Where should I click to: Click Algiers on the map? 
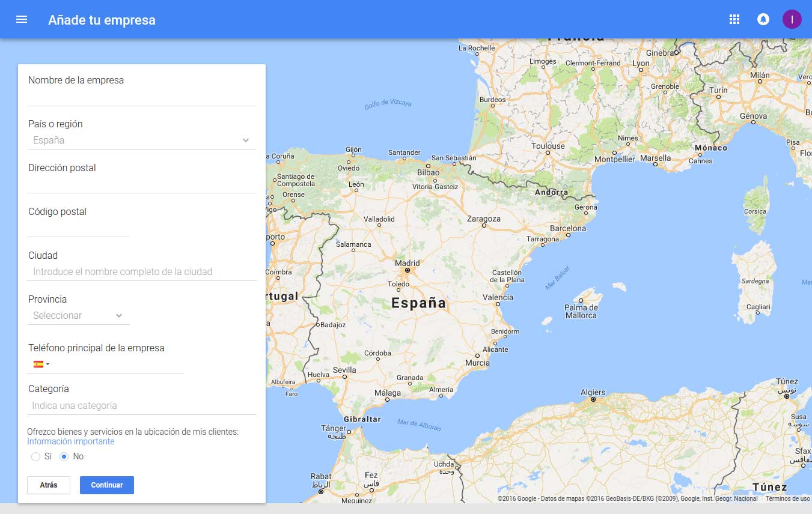(593, 392)
